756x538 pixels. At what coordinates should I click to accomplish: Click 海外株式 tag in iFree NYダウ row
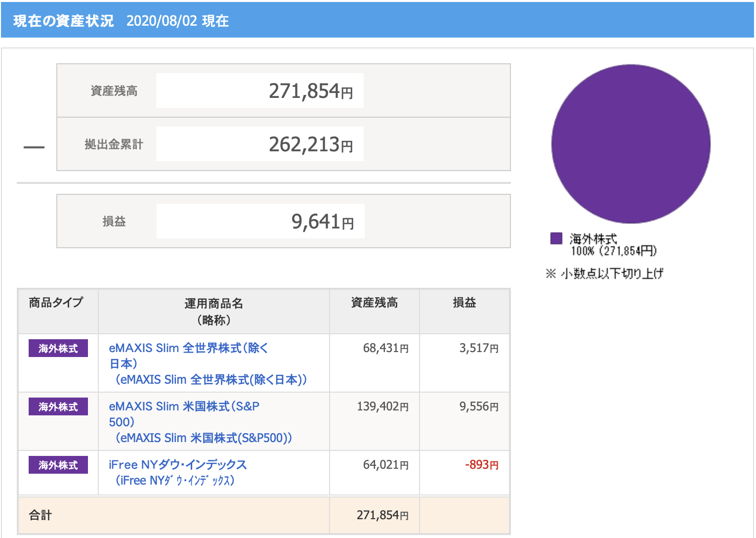tap(58, 465)
